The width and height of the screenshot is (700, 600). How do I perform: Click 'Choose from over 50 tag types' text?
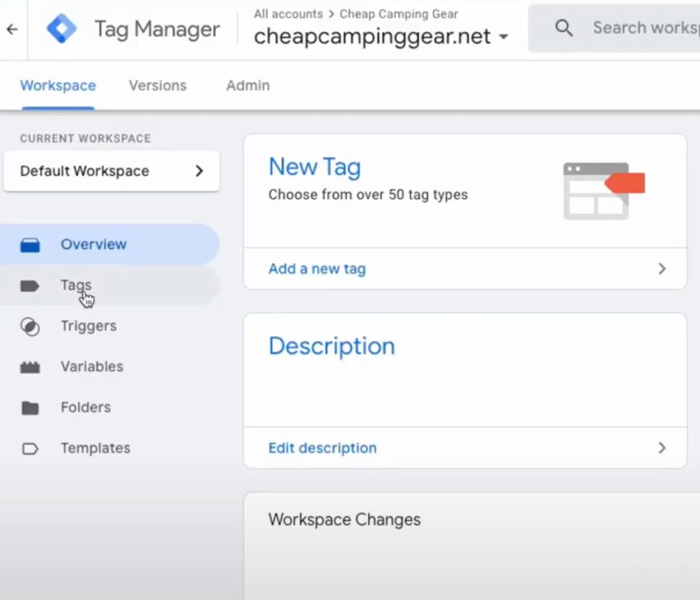pyautogui.click(x=368, y=195)
